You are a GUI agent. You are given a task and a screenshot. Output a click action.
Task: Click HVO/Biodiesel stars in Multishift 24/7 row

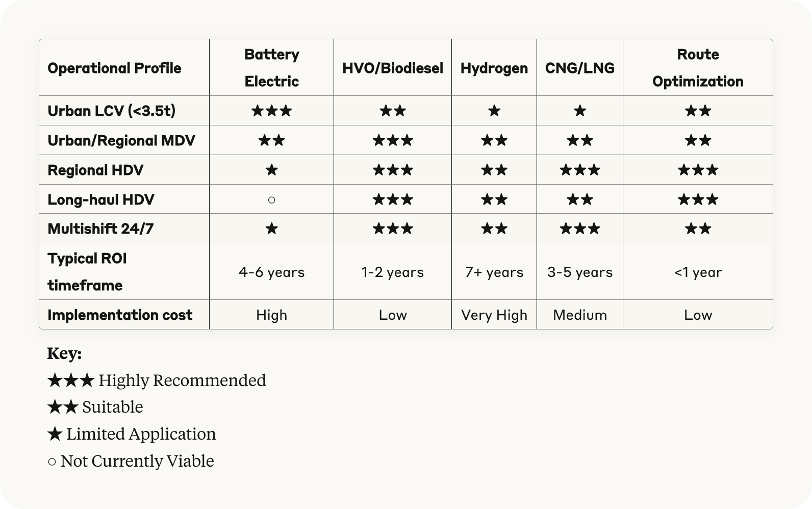coord(393,228)
